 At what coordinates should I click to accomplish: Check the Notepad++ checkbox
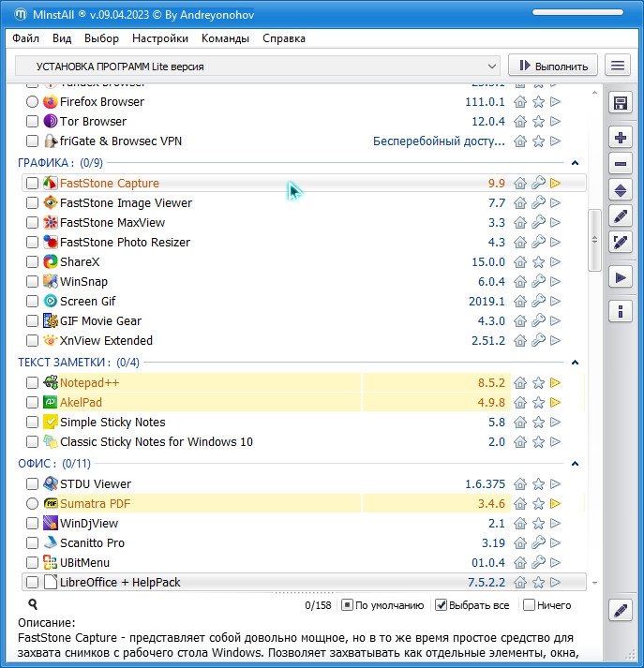32,383
